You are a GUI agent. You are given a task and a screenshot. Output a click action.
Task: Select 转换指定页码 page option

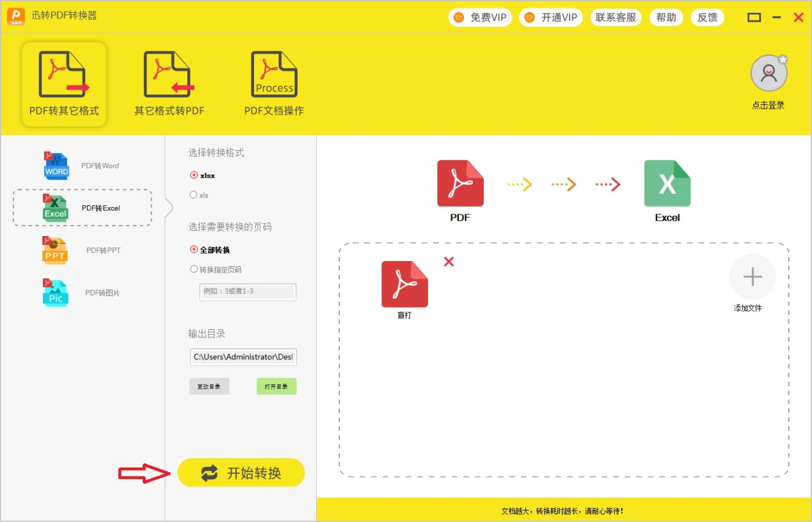216,269
